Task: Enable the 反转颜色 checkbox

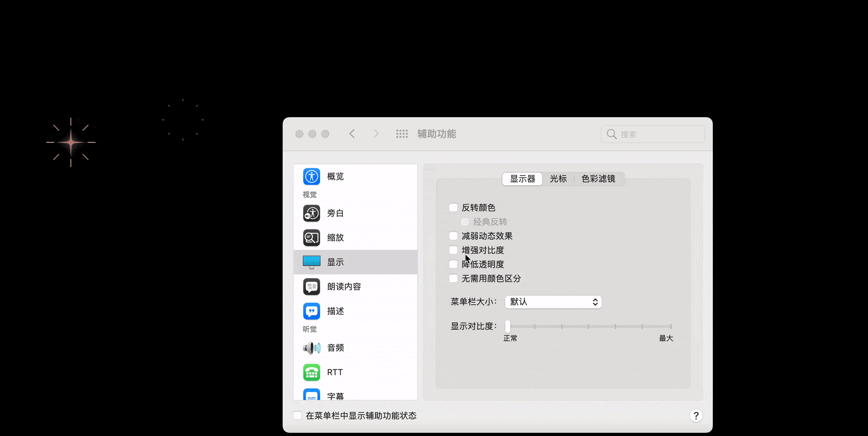Action: (453, 207)
